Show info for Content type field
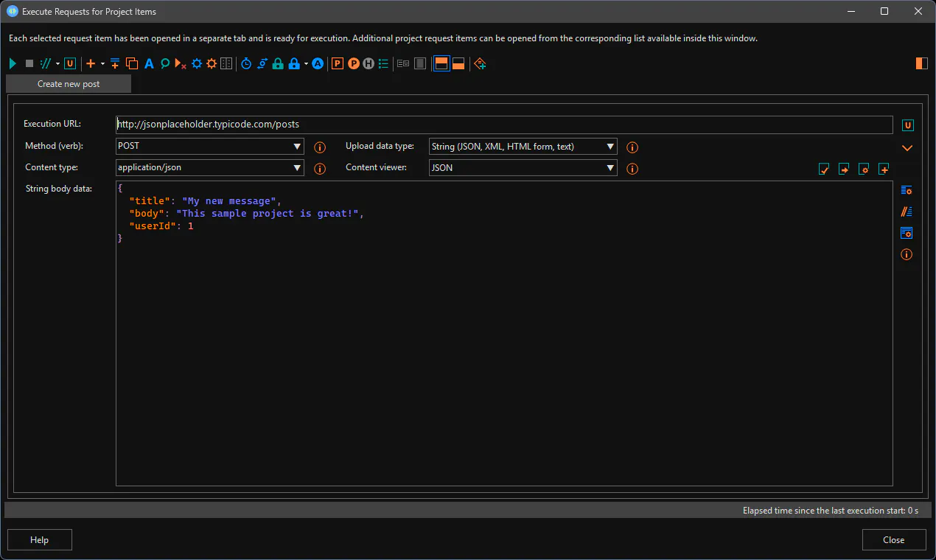The width and height of the screenshot is (936, 560). click(320, 169)
